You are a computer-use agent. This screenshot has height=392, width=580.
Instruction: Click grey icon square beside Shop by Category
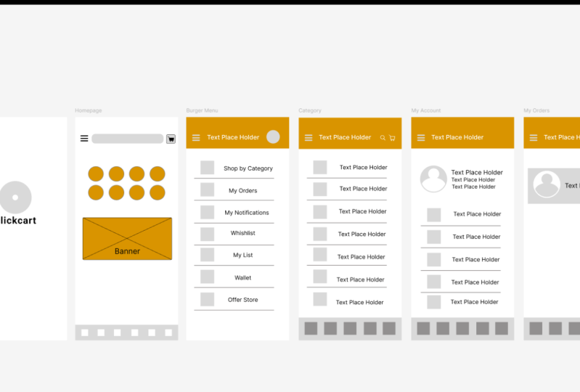(207, 168)
